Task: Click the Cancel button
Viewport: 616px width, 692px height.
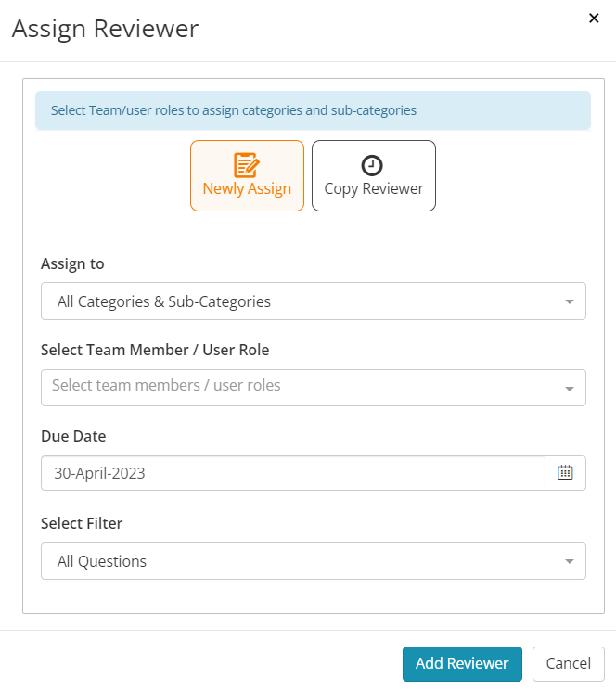Action: tap(569, 664)
